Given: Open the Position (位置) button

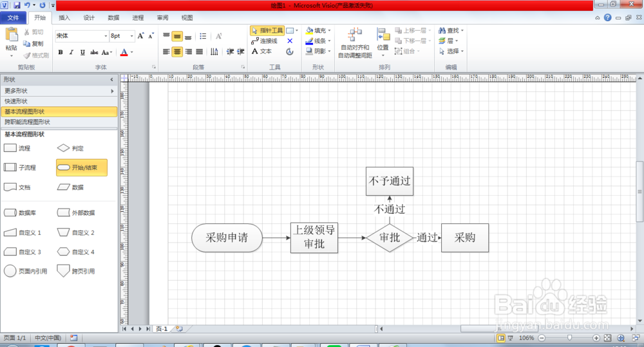Looking at the screenshot, I should pos(383,41).
